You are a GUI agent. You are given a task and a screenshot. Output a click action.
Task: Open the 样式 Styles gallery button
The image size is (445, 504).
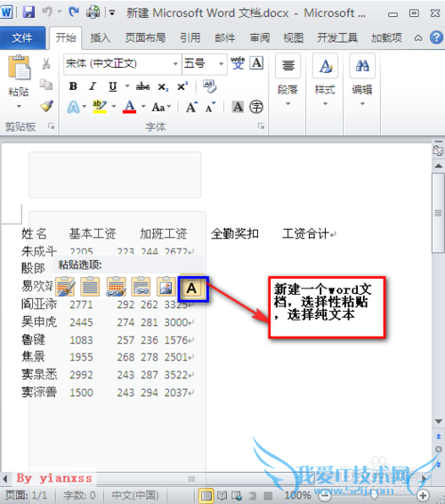point(325,80)
